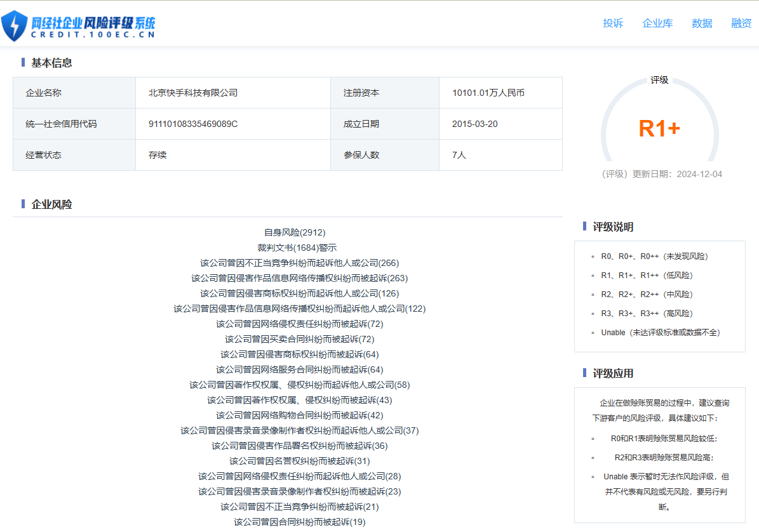Click 侵害作品信息网络传播权纠纷而起诉他人或公司(122) line
759x532 pixels.
(300, 309)
